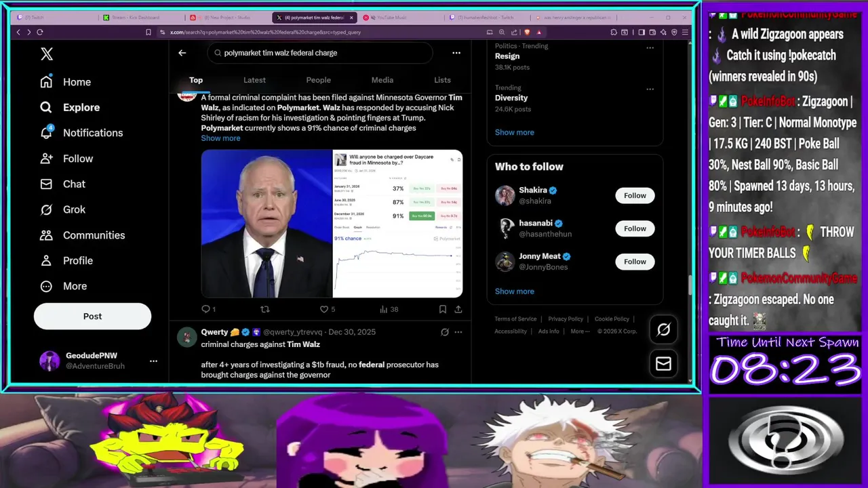Open Follow in the X sidebar
Viewport: 868px width, 488px height.
(66, 159)
